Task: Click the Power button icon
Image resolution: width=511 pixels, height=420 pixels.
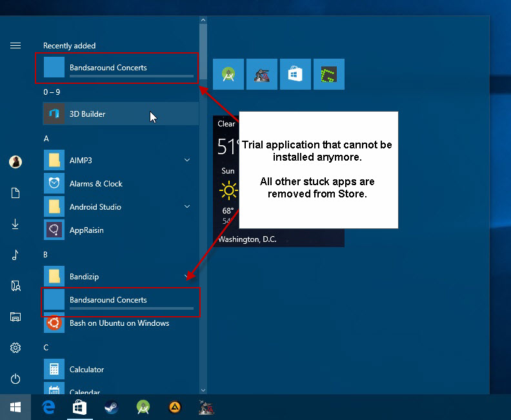Action: pos(15,379)
